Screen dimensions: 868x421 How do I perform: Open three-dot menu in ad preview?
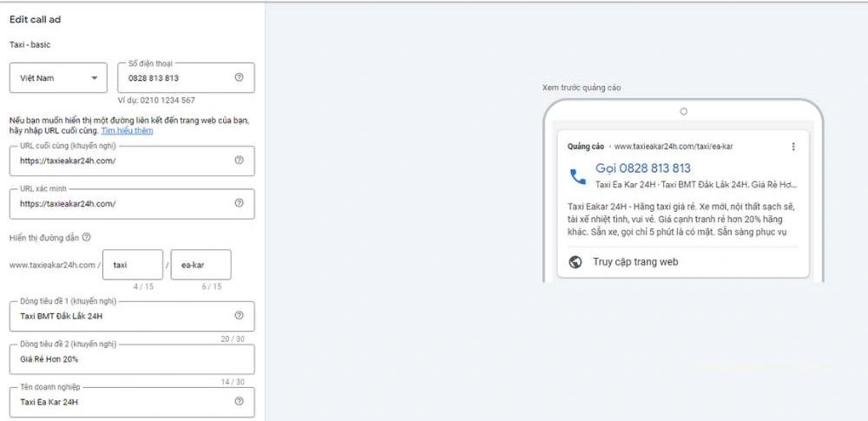(793, 146)
